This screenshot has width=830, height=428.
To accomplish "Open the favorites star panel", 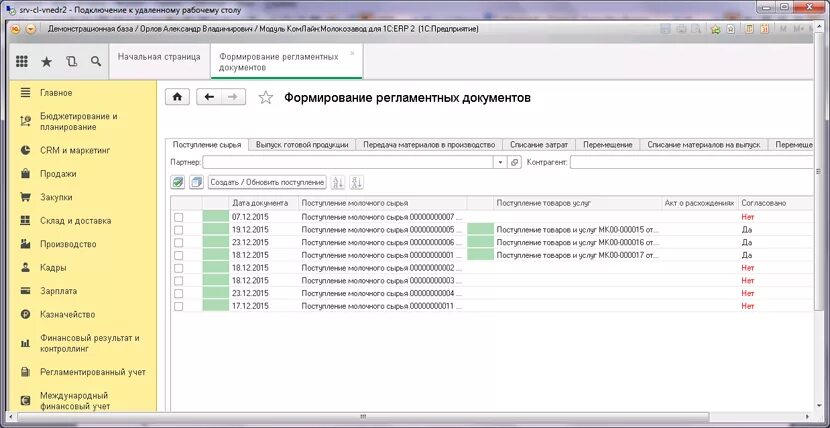I will (47, 61).
